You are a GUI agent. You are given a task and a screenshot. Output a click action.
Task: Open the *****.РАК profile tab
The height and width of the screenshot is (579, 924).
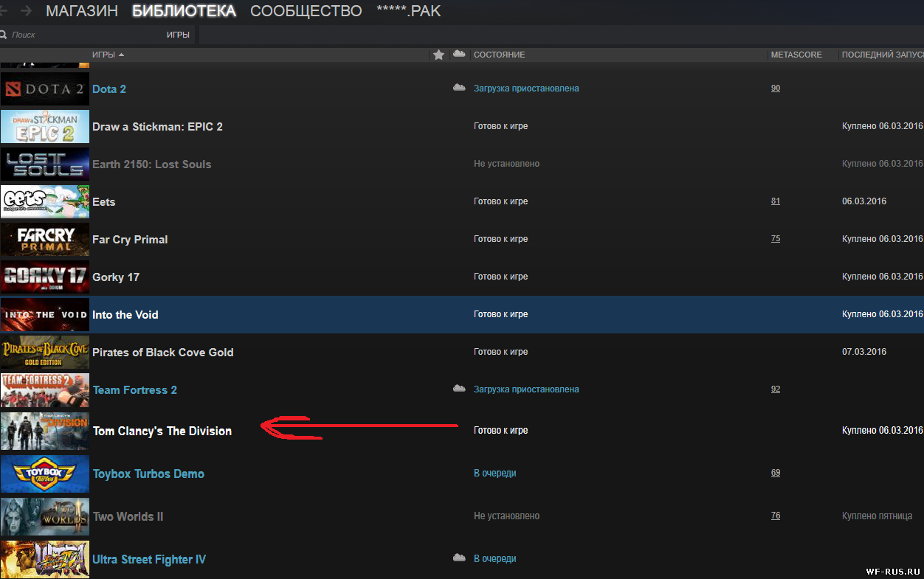[x=409, y=11]
